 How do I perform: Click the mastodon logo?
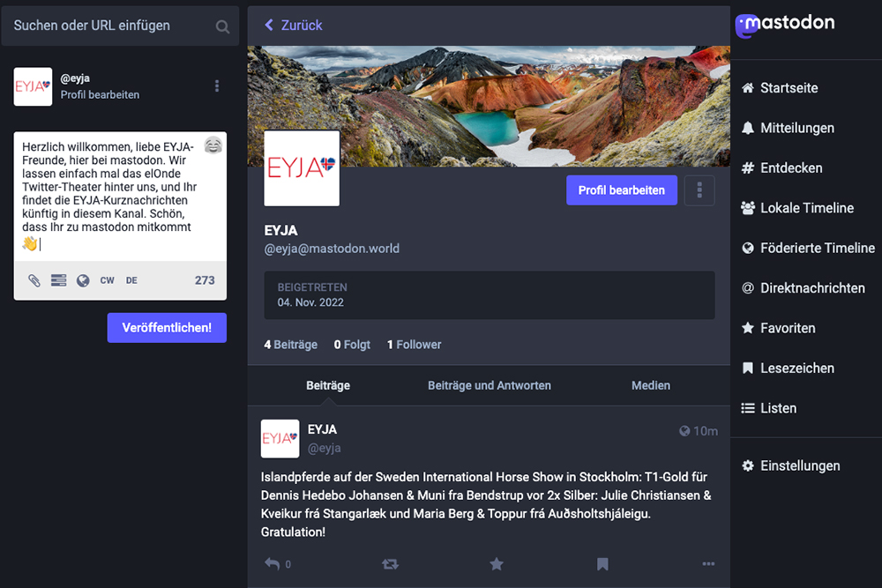point(785,25)
